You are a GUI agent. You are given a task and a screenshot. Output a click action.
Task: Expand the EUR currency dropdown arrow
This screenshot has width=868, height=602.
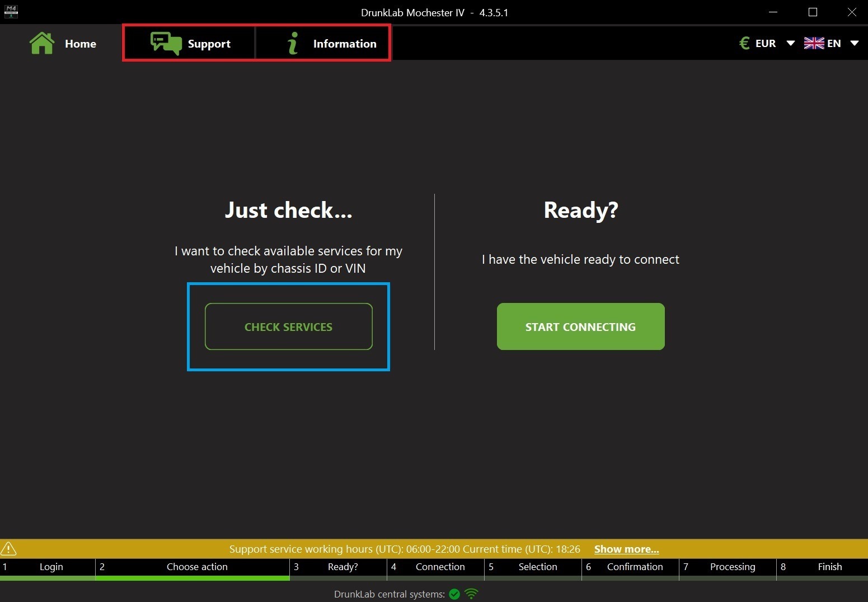pos(790,43)
